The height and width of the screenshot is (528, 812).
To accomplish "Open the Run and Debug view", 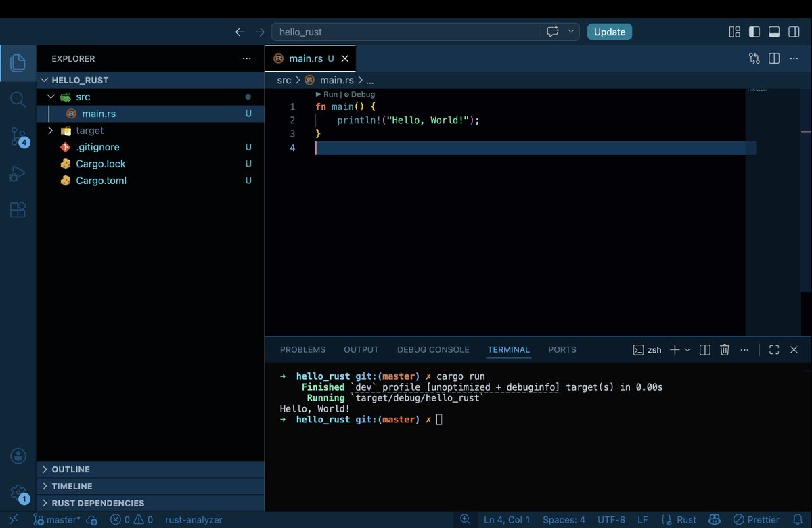I will tap(18, 174).
